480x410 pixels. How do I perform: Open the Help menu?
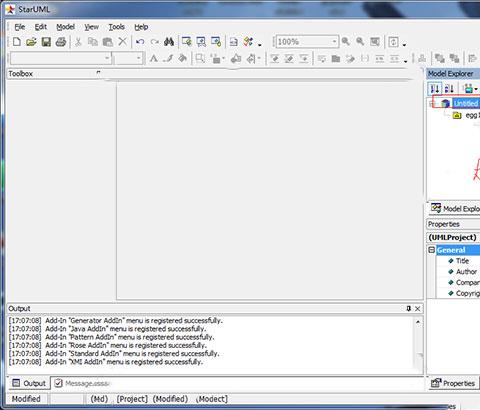(141, 27)
